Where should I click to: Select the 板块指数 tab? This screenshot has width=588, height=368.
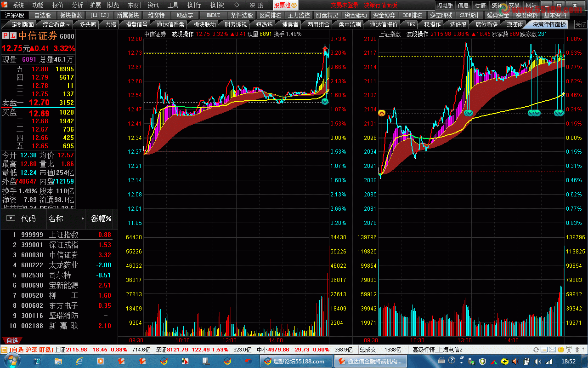(x=71, y=15)
